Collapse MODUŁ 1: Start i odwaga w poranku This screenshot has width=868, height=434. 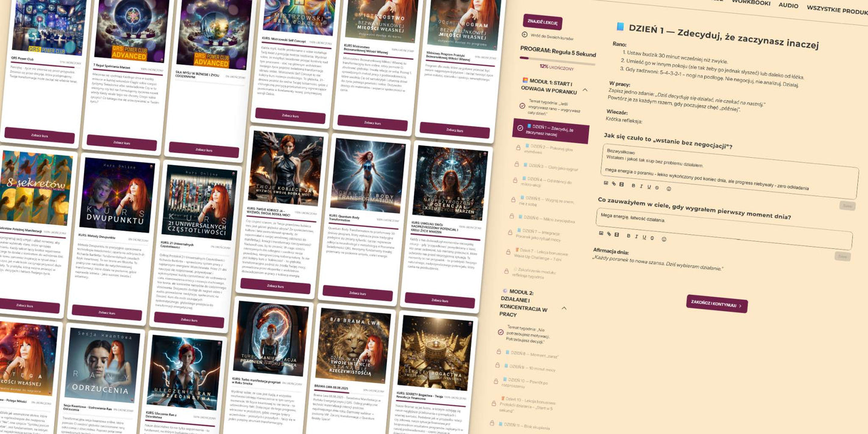click(585, 90)
